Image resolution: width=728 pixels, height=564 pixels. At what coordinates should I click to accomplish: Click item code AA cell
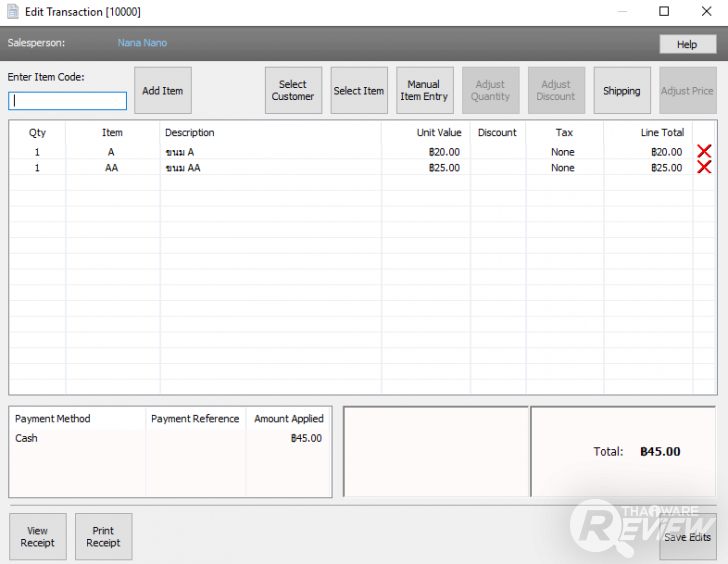(111, 168)
